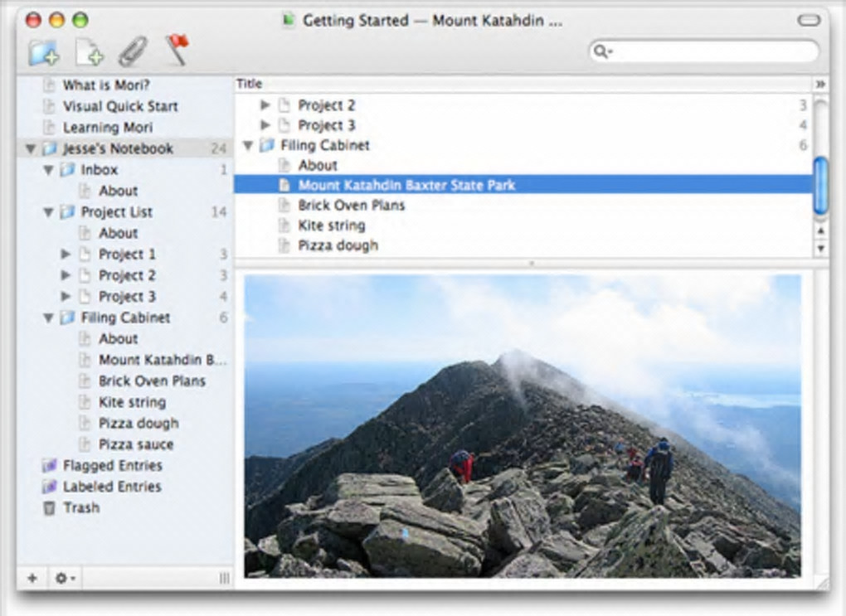The height and width of the screenshot is (616, 846).
Task: Click the Project List folder icon
Action: coord(67,212)
